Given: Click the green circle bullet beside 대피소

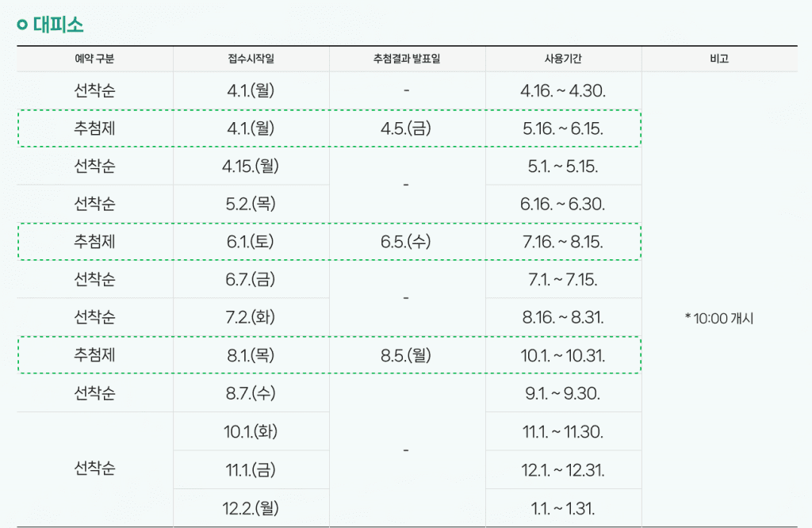Looking at the screenshot, I should point(22,25).
